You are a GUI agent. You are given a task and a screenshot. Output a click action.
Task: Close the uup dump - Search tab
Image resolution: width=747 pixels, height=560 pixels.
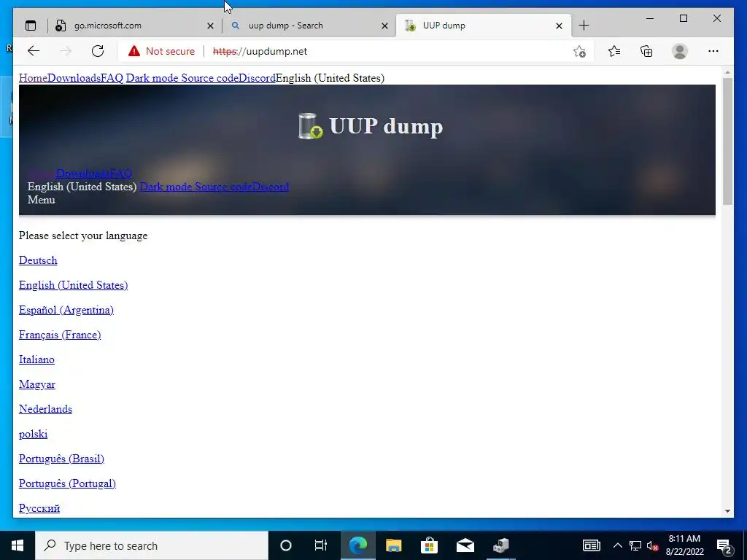385,26
